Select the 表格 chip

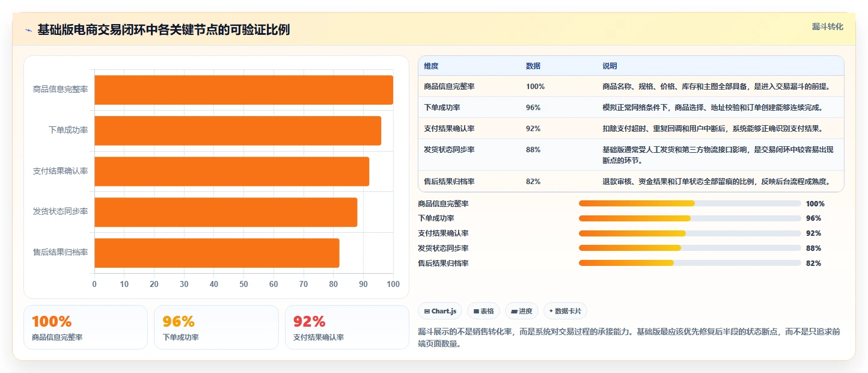(483, 311)
